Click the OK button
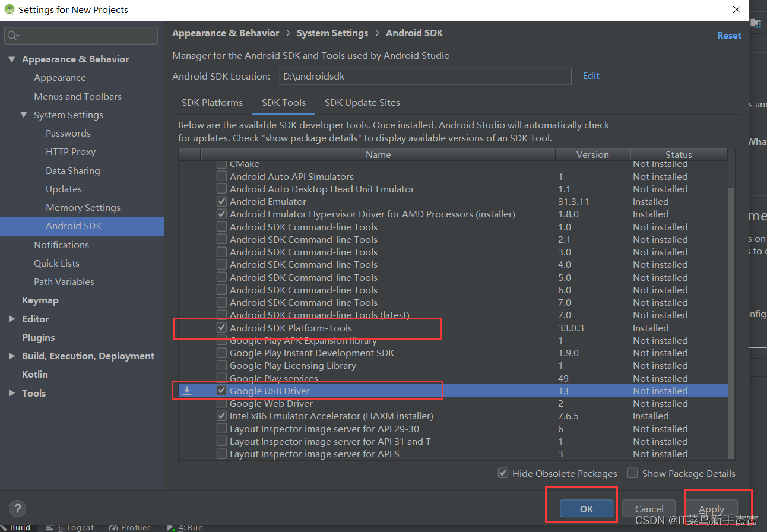 (x=587, y=509)
